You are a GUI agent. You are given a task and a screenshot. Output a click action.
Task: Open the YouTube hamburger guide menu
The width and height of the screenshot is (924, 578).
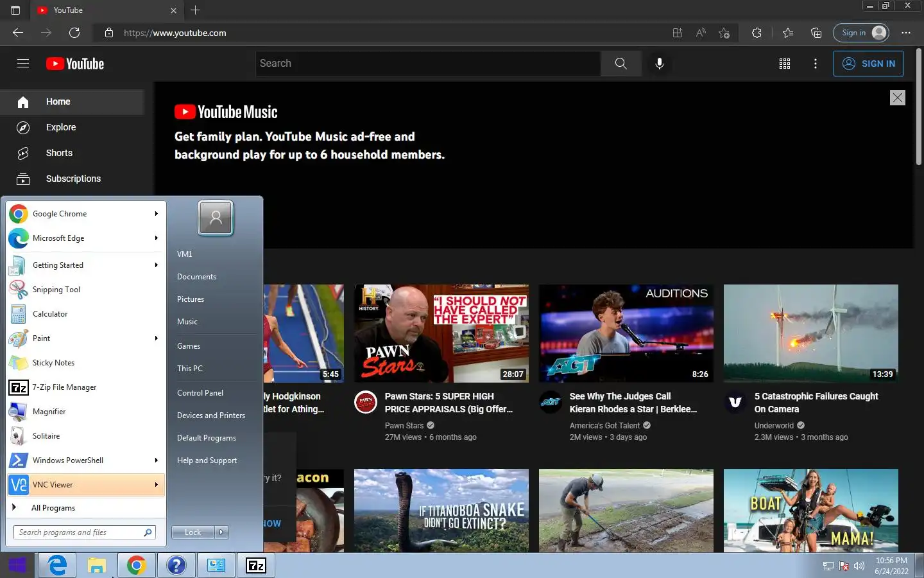pyautogui.click(x=23, y=63)
